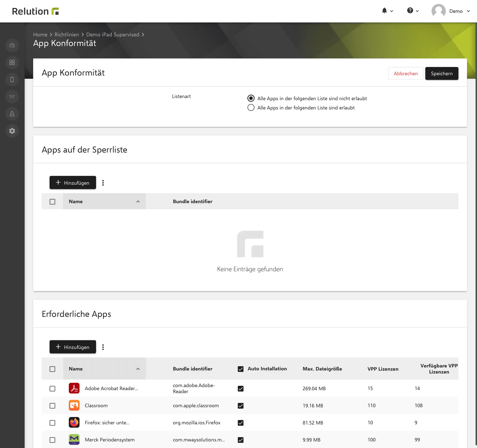Click the '269.04 MB' file size cell
Screen dimensions: 477x448
(x=314, y=388)
